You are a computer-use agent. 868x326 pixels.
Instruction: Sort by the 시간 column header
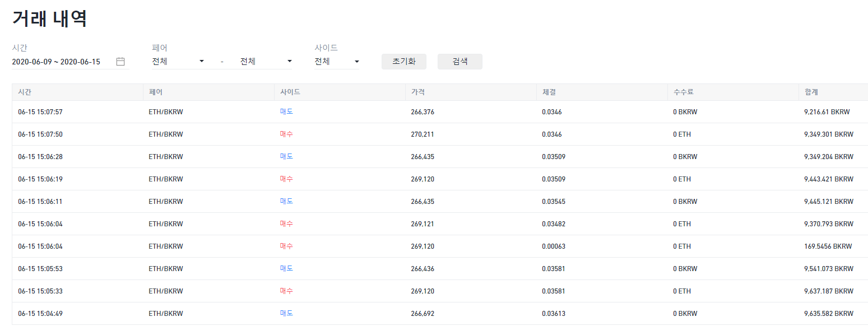click(25, 92)
